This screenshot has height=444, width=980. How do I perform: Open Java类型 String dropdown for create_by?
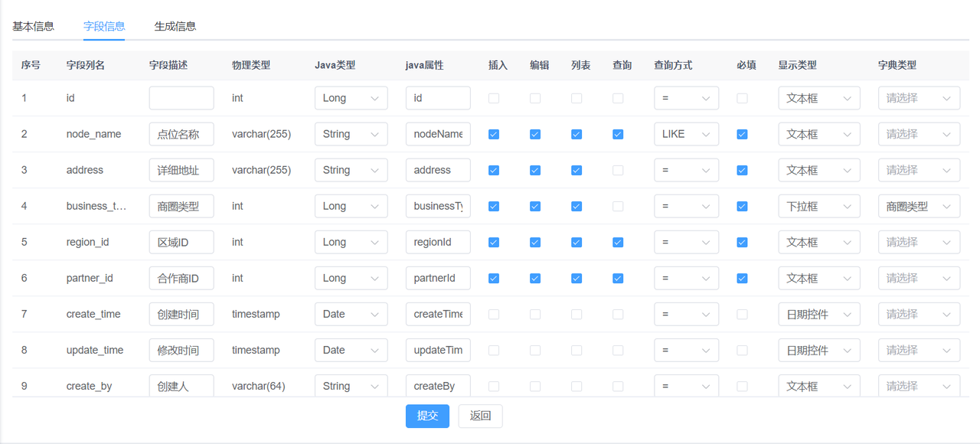[x=351, y=386]
